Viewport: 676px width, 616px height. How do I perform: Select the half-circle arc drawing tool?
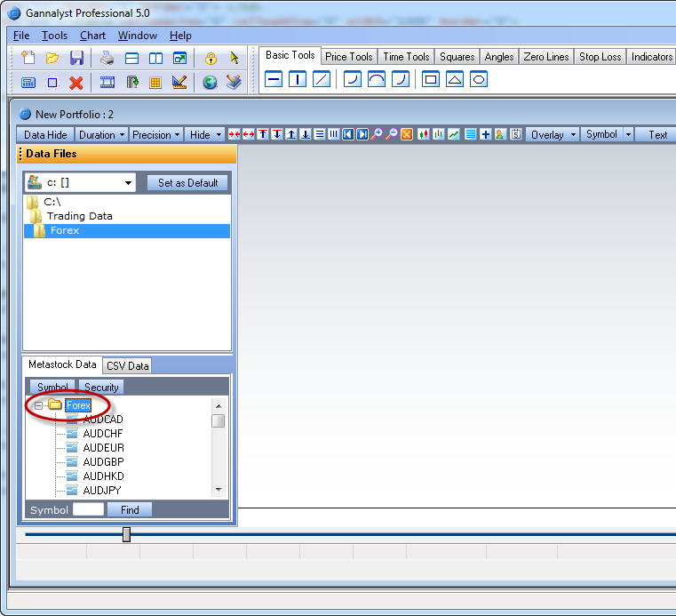click(377, 79)
